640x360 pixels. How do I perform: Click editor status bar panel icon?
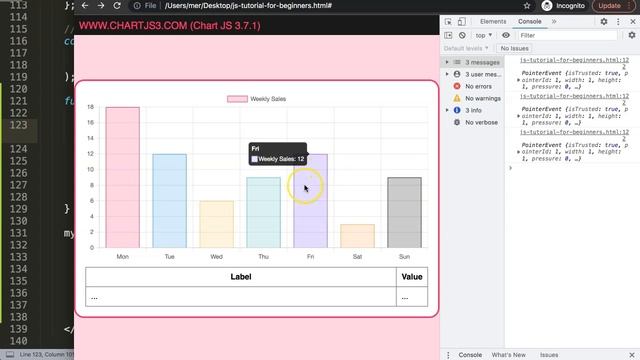10,355
